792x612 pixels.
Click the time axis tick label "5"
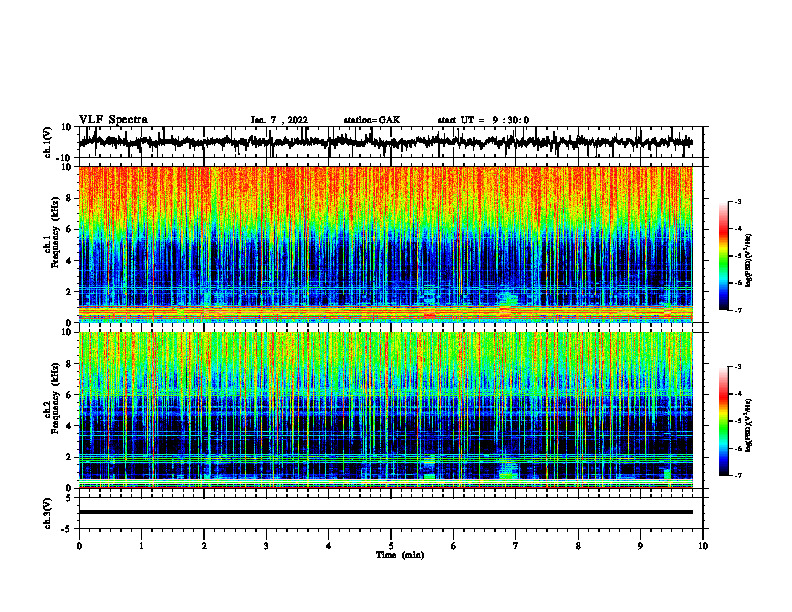pyautogui.click(x=391, y=546)
